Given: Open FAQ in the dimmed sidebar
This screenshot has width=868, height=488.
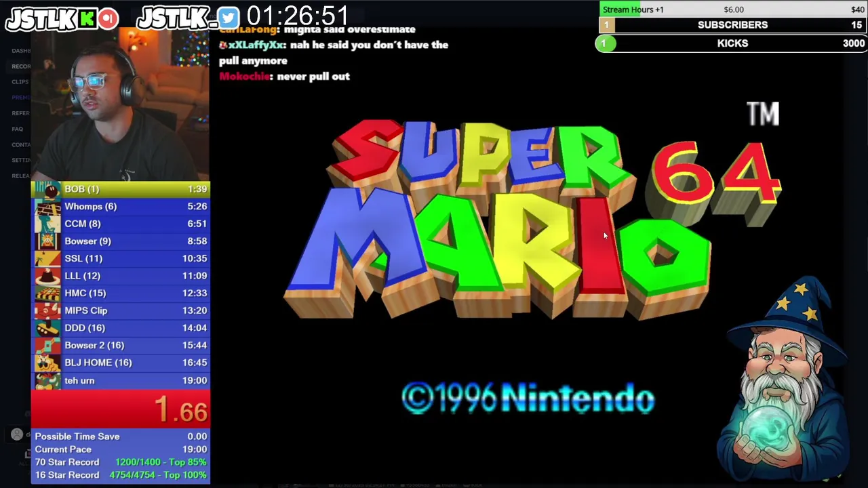Looking at the screenshot, I should point(18,129).
